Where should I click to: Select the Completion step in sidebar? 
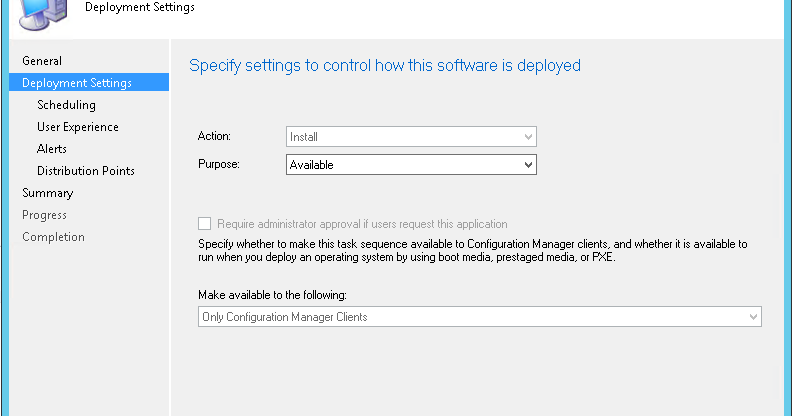[54, 237]
